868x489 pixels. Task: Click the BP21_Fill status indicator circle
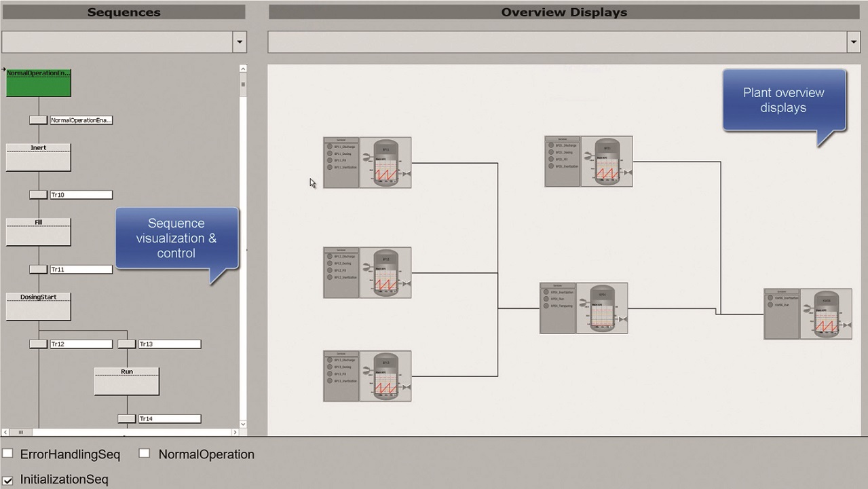pos(551,159)
